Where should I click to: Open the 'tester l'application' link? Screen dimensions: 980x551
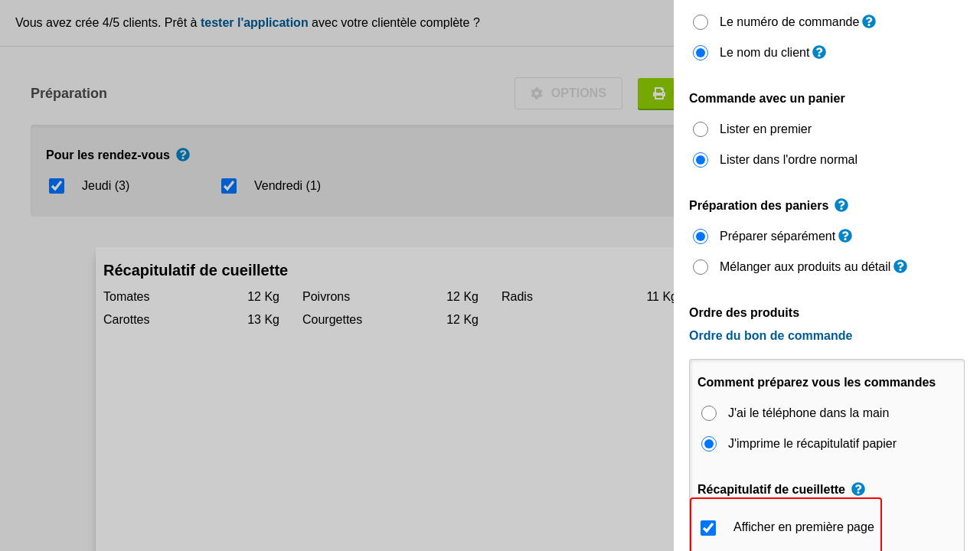tap(254, 23)
